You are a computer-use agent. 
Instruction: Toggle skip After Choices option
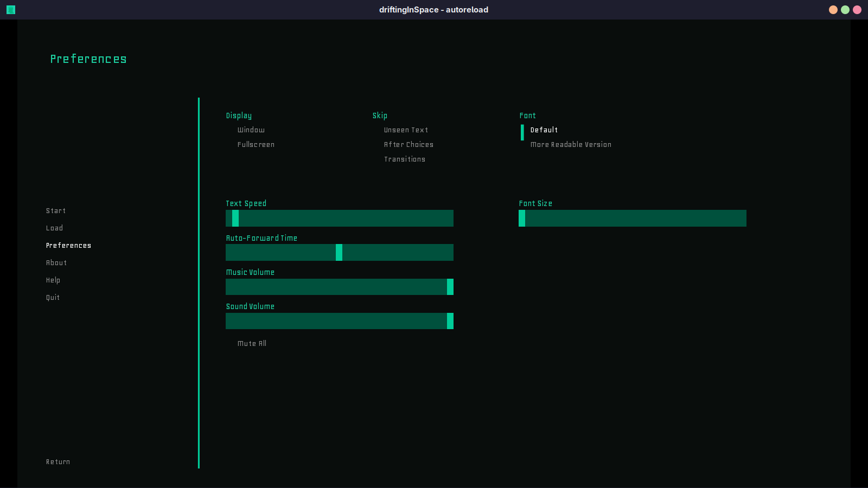point(409,145)
